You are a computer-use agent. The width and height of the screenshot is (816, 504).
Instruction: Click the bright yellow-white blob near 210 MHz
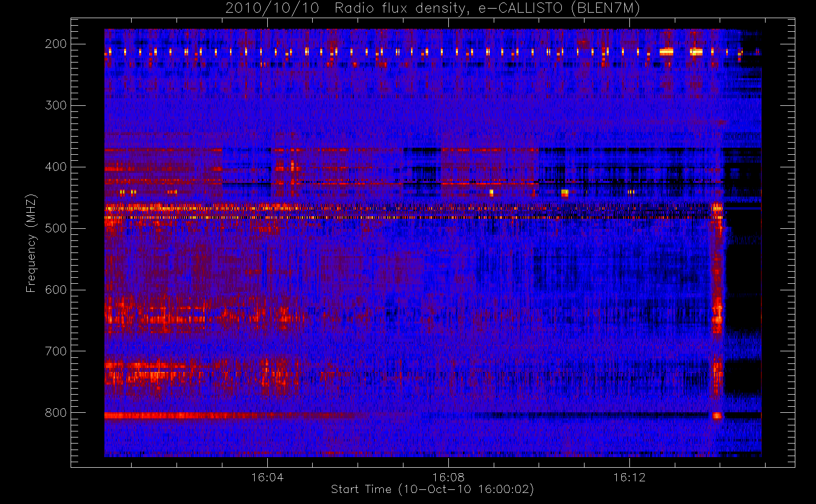point(666,51)
